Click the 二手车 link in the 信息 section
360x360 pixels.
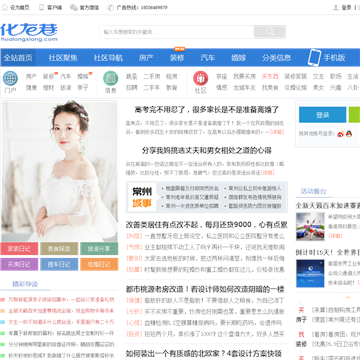[x=152, y=88]
